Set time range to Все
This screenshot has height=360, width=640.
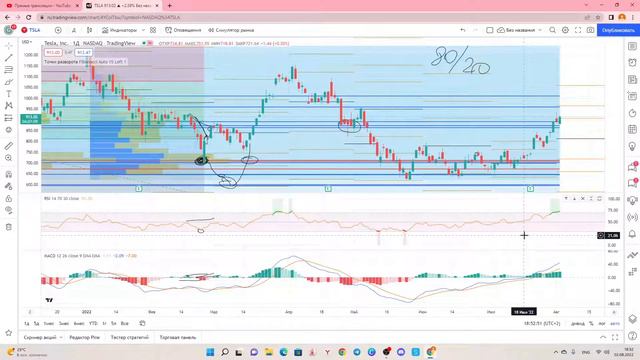(124, 323)
